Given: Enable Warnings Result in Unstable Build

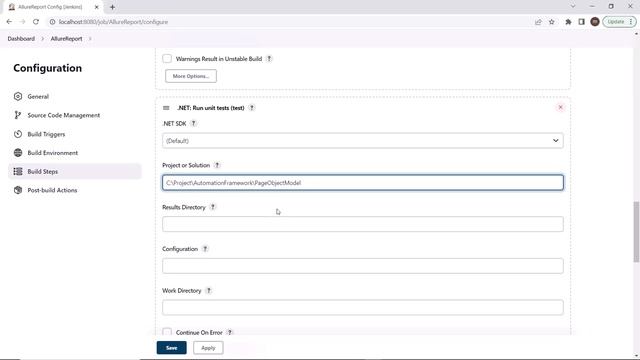Looking at the screenshot, I should click(x=167, y=58).
